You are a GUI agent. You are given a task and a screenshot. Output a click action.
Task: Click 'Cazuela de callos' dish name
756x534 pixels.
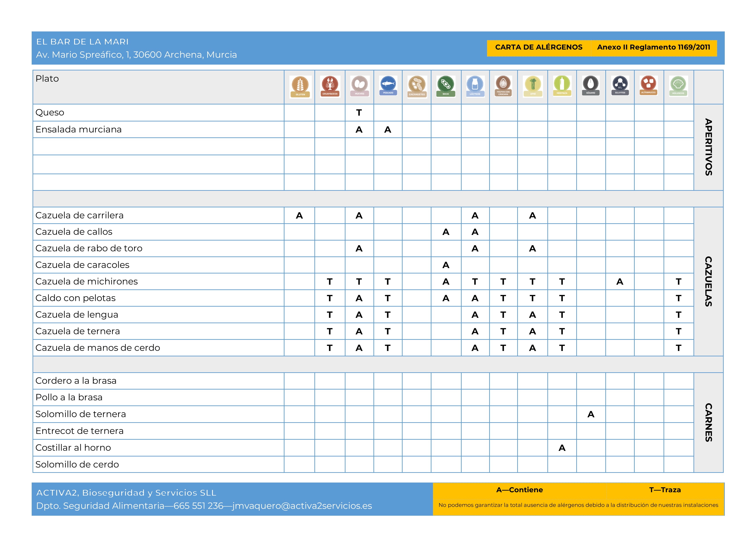tap(74, 232)
